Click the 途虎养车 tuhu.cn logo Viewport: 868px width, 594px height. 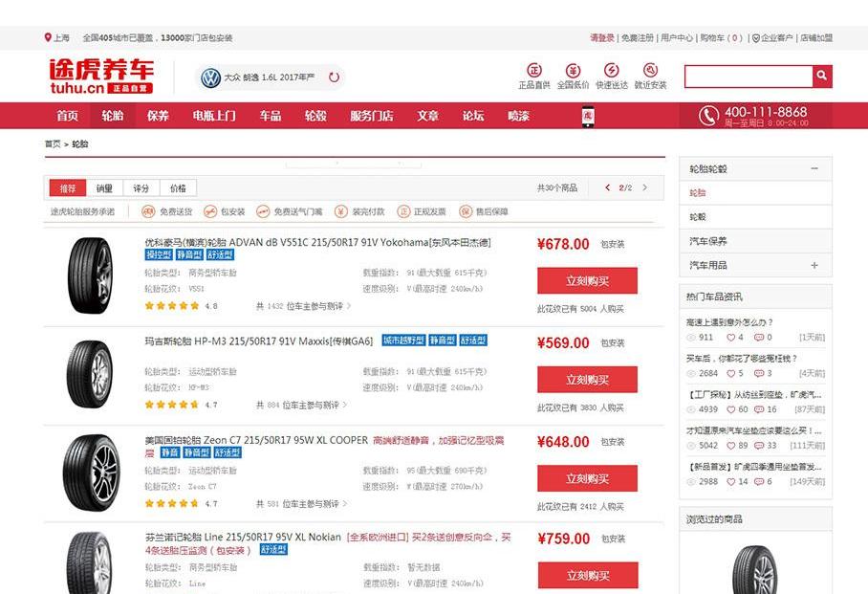click(x=101, y=77)
